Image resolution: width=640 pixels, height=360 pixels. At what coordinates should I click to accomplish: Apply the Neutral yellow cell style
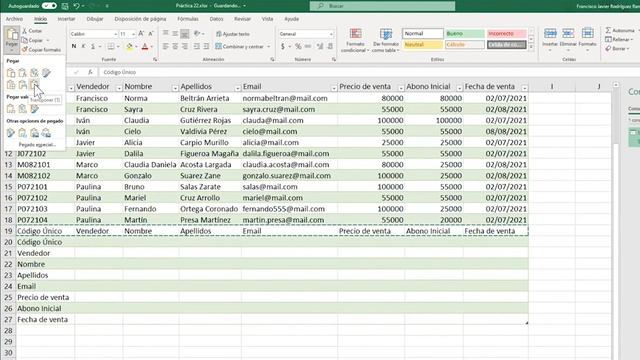click(423, 44)
